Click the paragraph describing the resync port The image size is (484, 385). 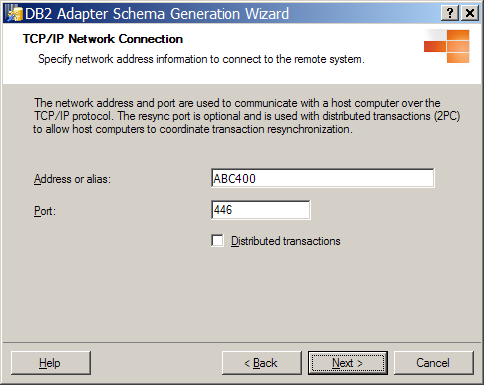pyautogui.click(x=247, y=116)
